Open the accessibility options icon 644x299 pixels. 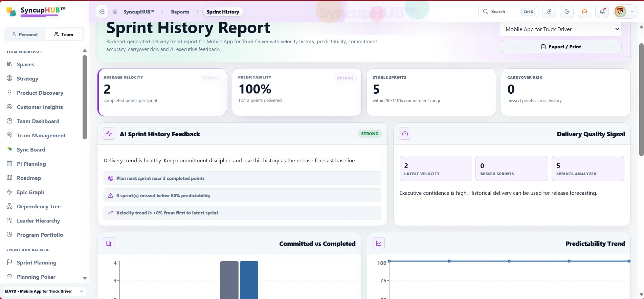click(549, 11)
